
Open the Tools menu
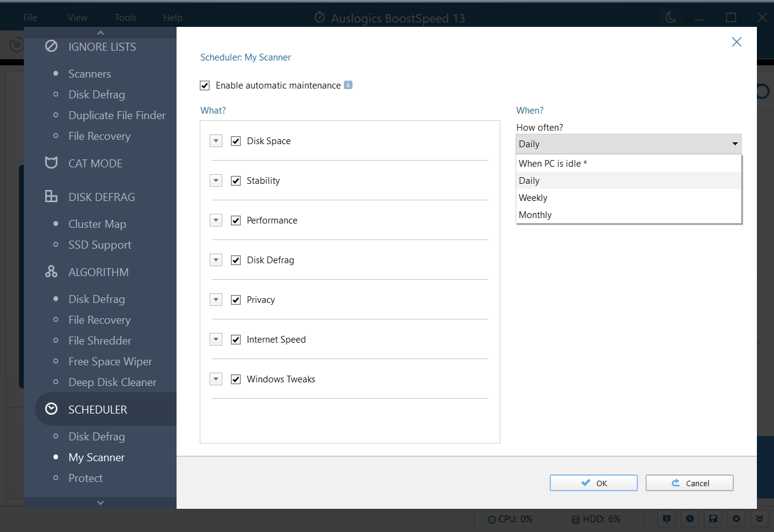[x=125, y=18]
